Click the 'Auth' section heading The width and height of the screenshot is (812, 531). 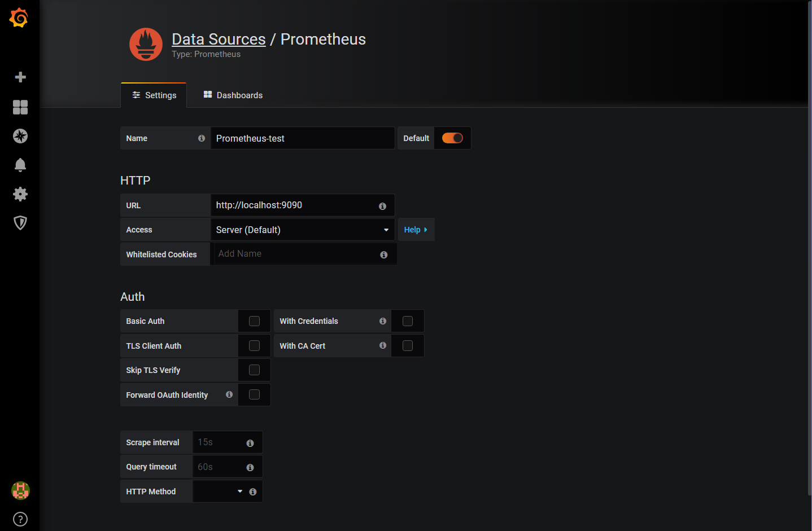pyautogui.click(x=133, y=297)
